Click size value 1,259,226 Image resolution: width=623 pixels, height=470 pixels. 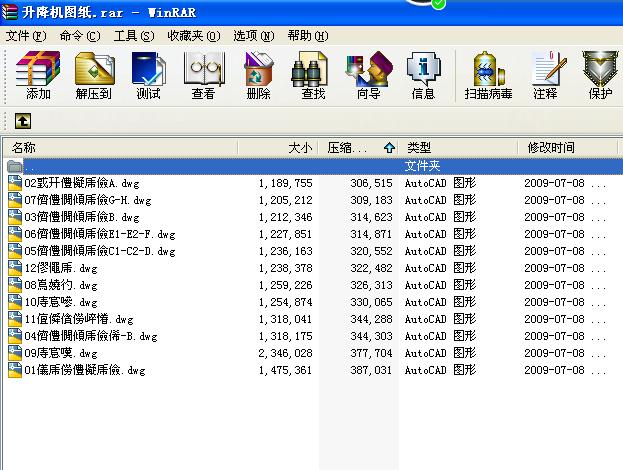(x=285, y=285)
